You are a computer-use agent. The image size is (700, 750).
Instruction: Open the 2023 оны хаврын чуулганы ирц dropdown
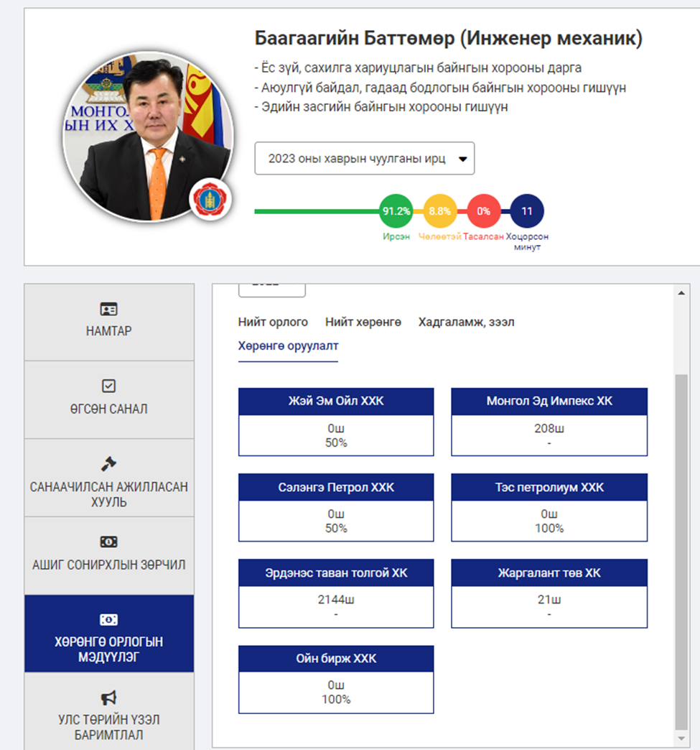coord(364,158)
